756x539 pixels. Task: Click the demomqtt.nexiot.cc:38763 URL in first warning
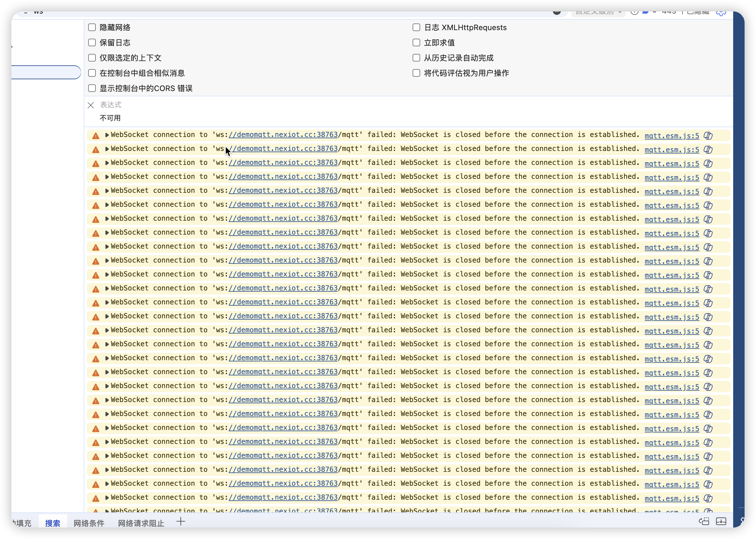[x=283, y=135]
